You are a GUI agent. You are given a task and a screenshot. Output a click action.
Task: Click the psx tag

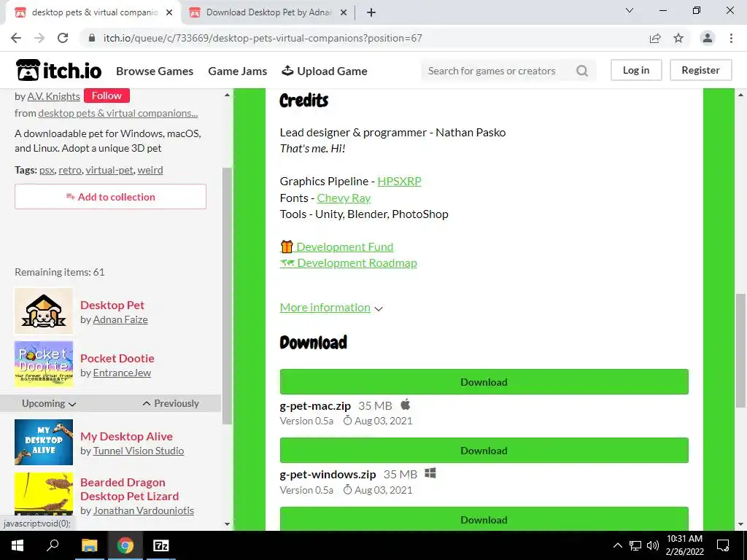coord(47,170)
